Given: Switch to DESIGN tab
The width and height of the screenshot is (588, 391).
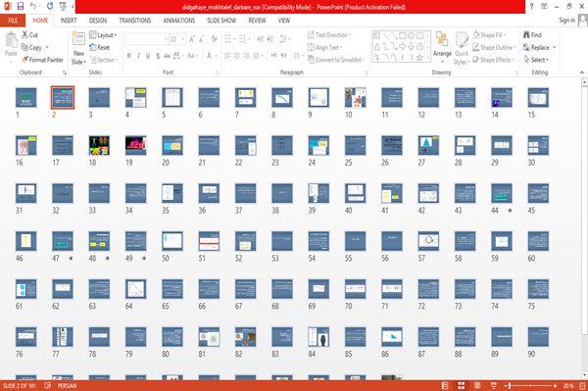Looking at the screenshot, I should tap(98, 21).
